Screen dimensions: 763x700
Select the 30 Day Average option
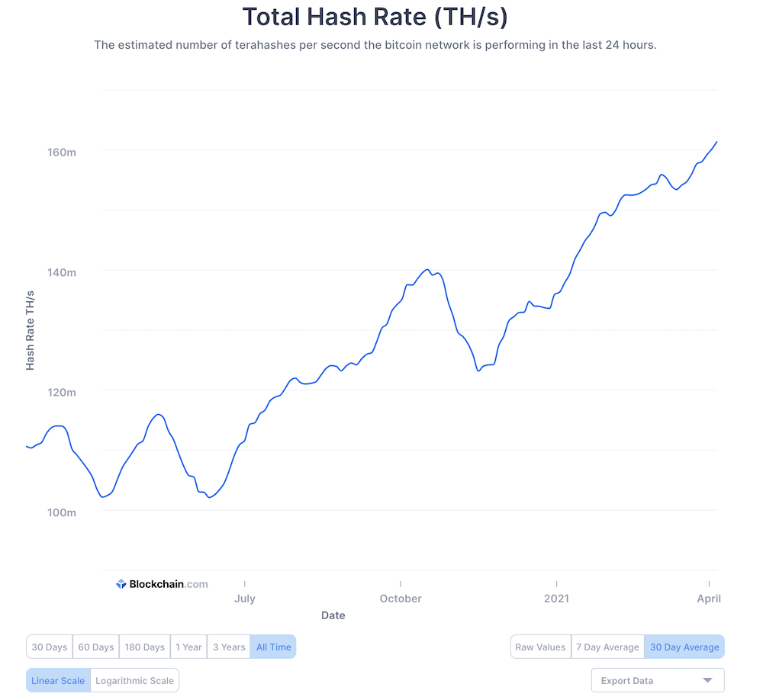[x=684, y=646]
